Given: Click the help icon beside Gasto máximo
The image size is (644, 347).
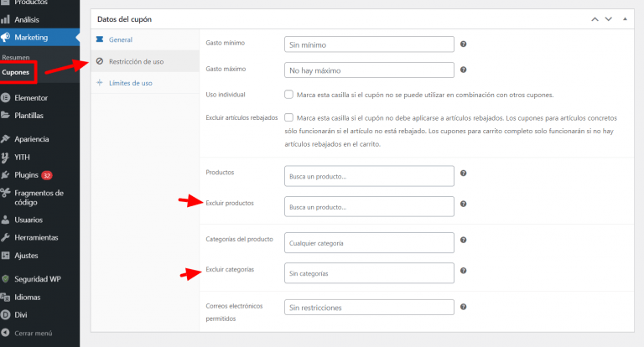Looking at the screenshot, I should point(463,70).
